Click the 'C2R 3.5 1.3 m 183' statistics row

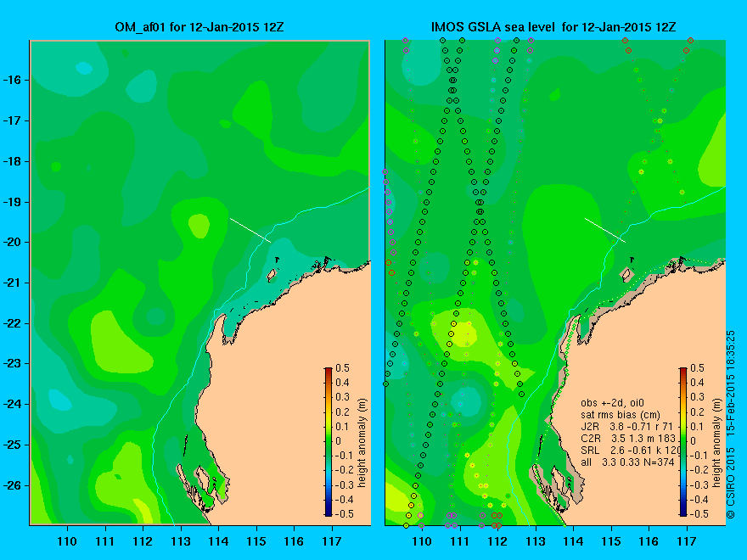pyautogui.click(x=629, y=439)
